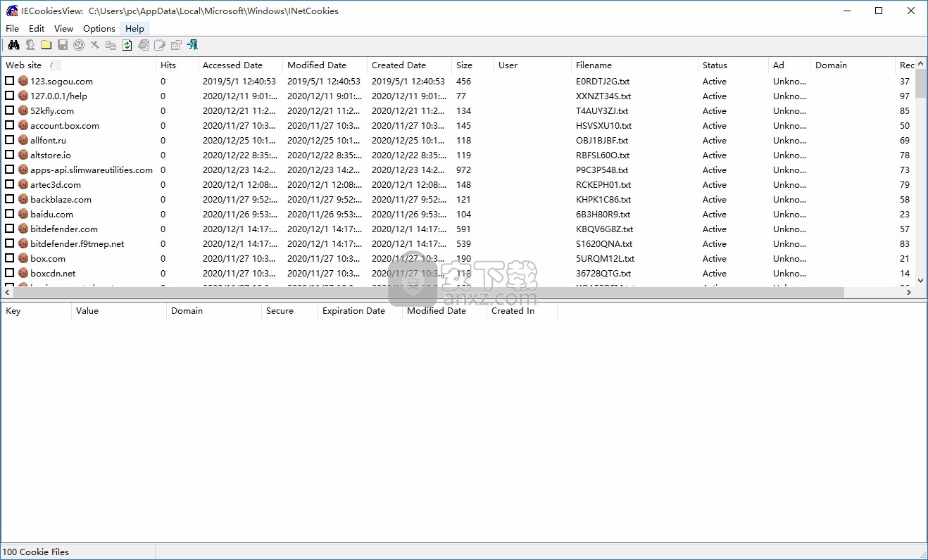The width and height of the screenshot is (928, 560).
Task: Open the View menu
Action: 64,28
